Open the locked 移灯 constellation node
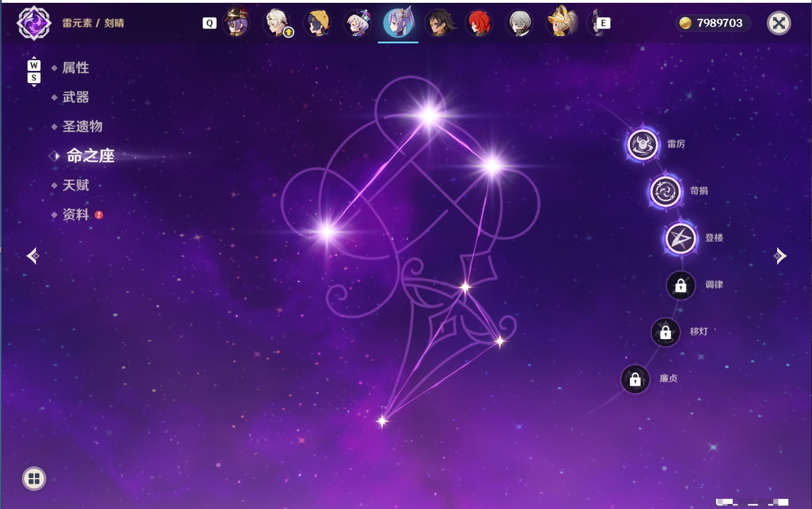 [x=665, y=332]
